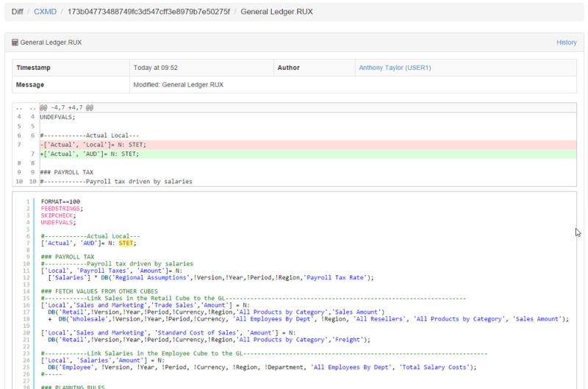Click the 'Freight' string on line 21
The image size is (588, 389).
(x=347, y=340)
